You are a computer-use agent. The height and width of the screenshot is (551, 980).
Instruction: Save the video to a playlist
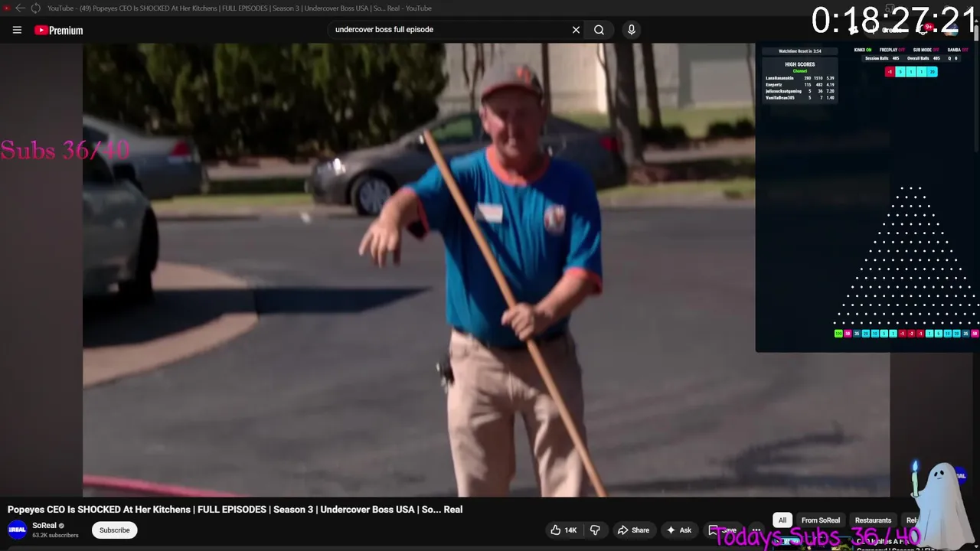click(724, 530)
